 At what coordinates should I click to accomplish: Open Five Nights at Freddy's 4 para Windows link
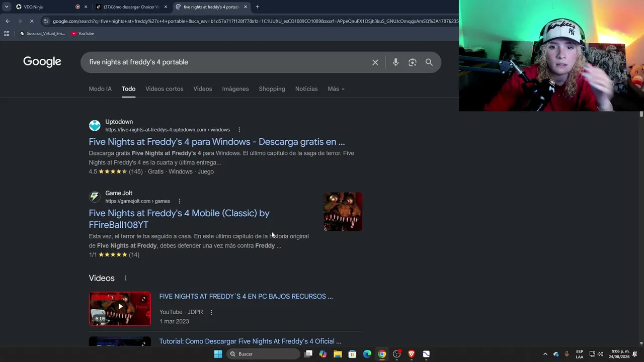(217, 142)
